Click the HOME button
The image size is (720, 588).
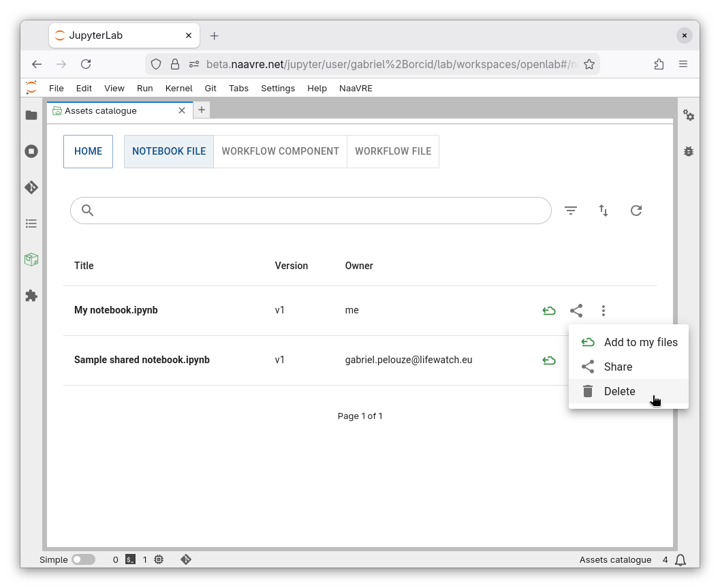tap(88, 151)
